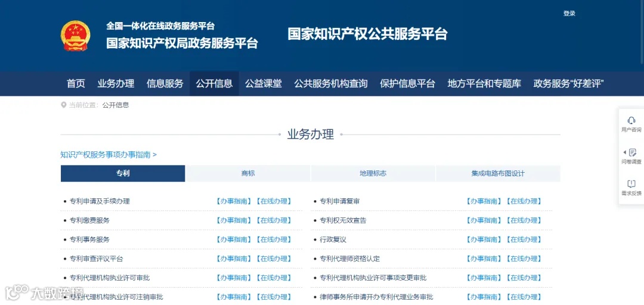
Task: Open 保护信息平台 navigation item
Action: [407, 84]
